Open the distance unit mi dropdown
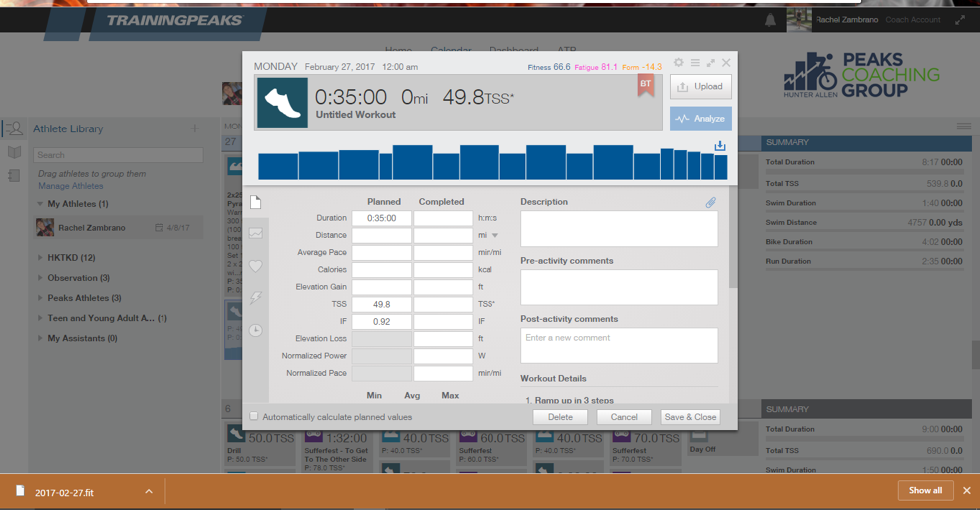980x510 pixels. [495, 235]
